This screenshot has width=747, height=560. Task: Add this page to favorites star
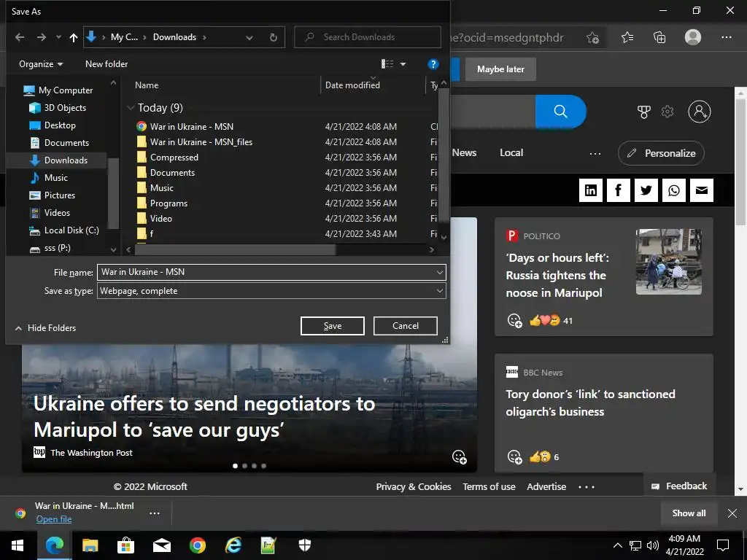pyautogui.click(x=592, y=38)
